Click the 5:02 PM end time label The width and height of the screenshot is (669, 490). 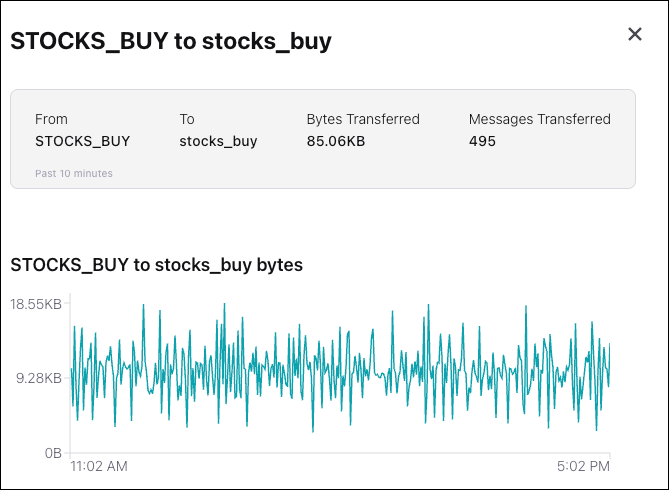(585, 466)
